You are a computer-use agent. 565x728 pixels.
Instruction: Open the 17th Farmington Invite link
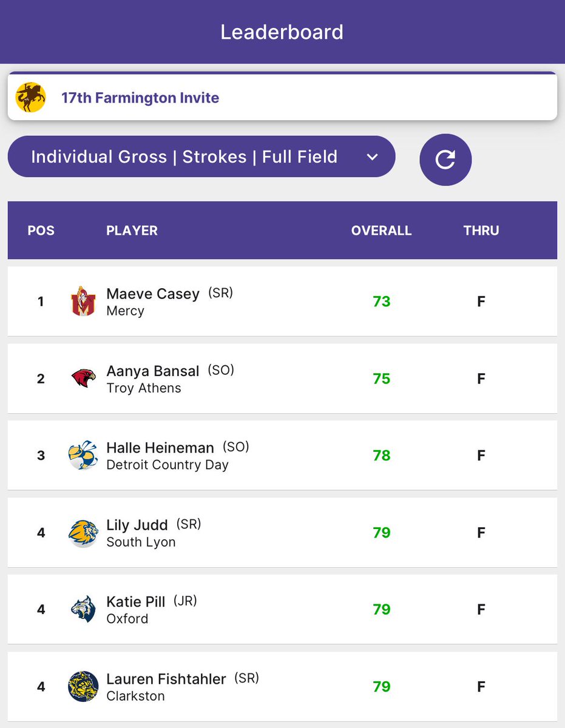[x=140, y=98]
